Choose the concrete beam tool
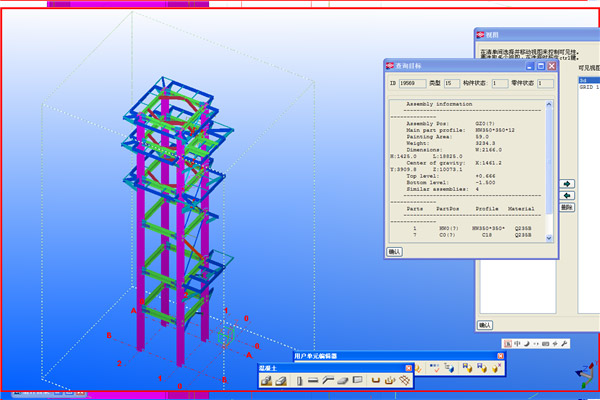The height and width of the screenshot is (400, 600). (x=313, y=380)
